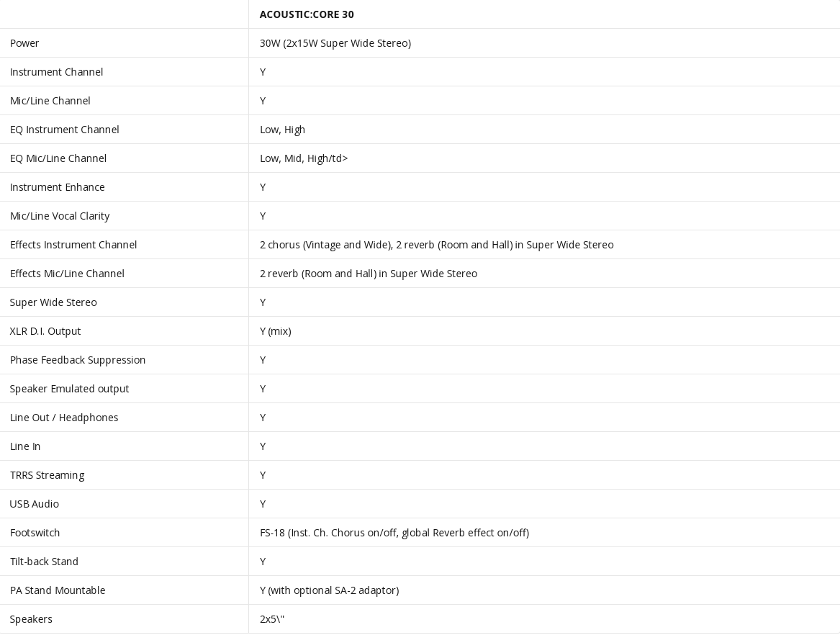This screenshot has height=635, width=840.
Task: Click the XLR D.I. Output value Y (mix)
Action: coord(276,331)
